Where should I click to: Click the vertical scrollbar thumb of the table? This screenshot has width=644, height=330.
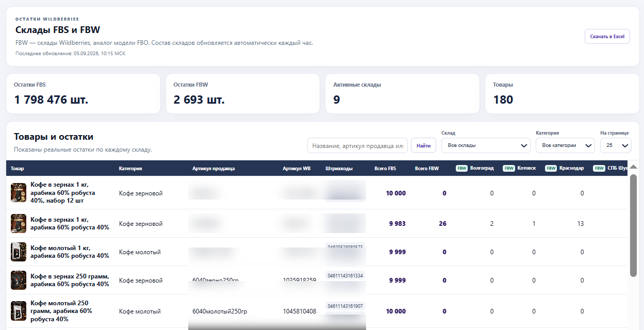click(x=633, y=225)
